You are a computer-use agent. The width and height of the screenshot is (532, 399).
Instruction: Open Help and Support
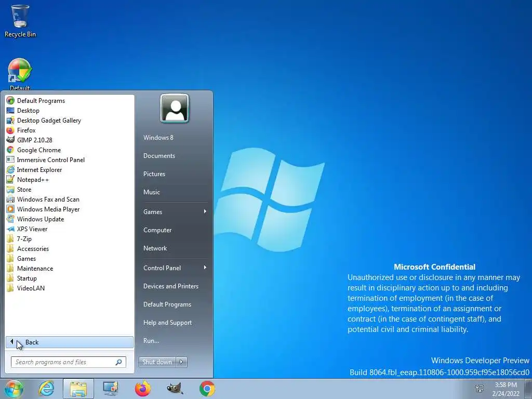167,322
